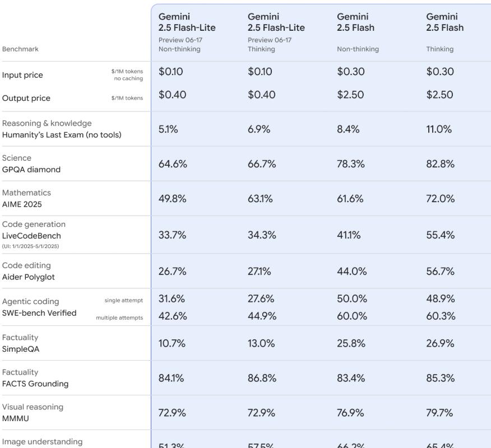Click the 72.0% AIME 2025 score
This screenshot has height=448, width=491.
coord(440,199)
